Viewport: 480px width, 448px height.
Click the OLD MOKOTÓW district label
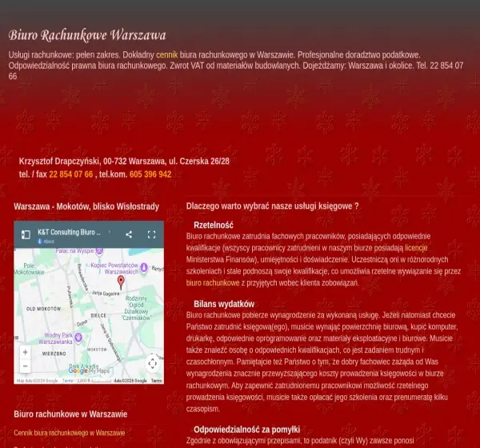(x=43, y=309)
